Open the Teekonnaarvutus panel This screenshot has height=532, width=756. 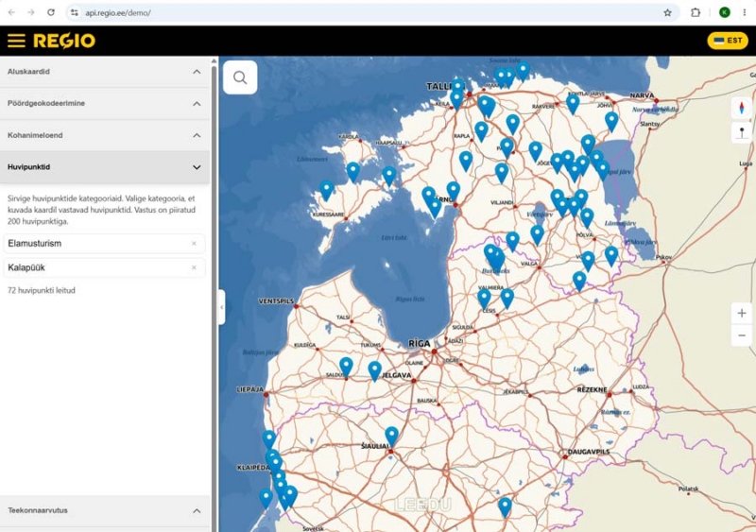[105, 510]
